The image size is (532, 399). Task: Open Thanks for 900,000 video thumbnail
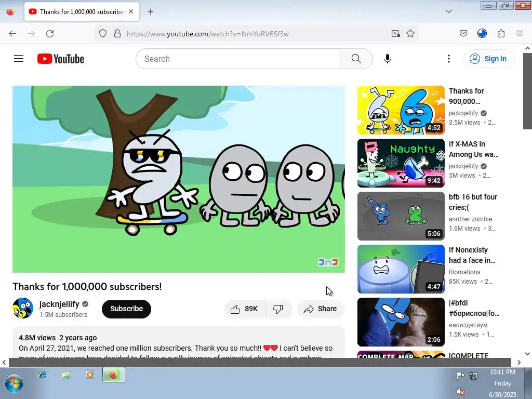point(401,110)
